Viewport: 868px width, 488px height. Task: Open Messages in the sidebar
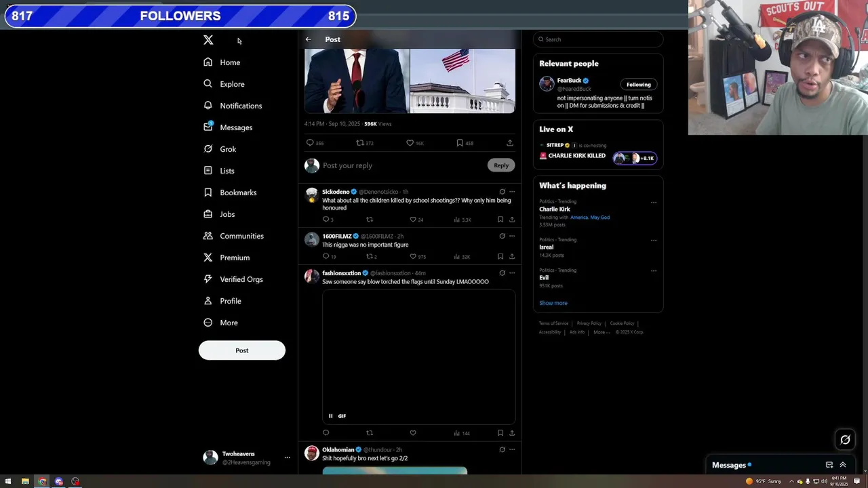[228, 127]
